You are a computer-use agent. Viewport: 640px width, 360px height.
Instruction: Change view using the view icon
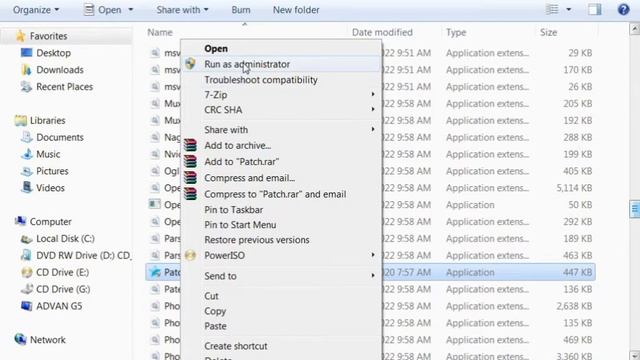[x=552, y=9]
